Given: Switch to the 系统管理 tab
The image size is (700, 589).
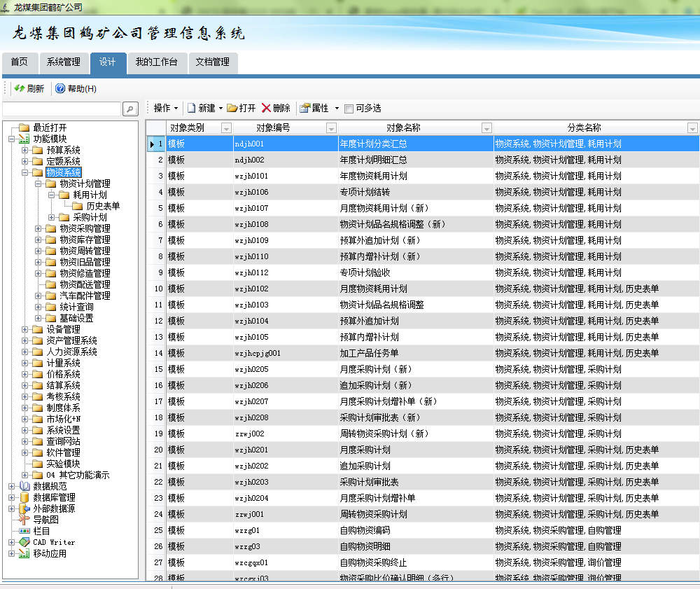Looking at the screenshot, I should tap(64, 62).
